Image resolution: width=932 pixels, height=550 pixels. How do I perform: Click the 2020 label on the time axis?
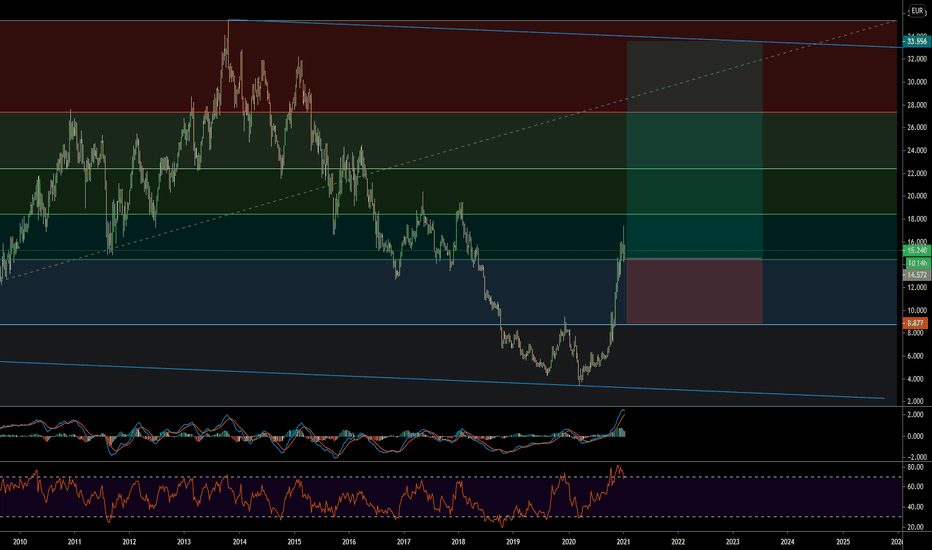(x=569, y=542)
